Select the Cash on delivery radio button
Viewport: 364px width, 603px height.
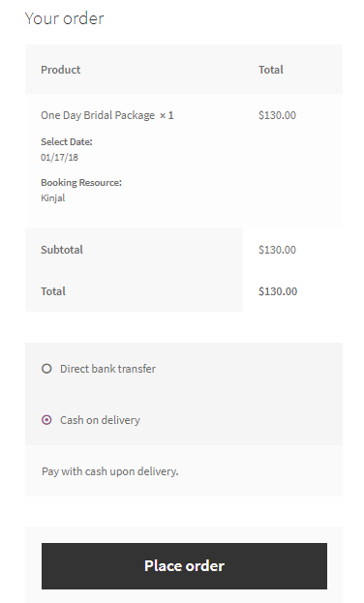pyautogui.click(x=46, y=420)
